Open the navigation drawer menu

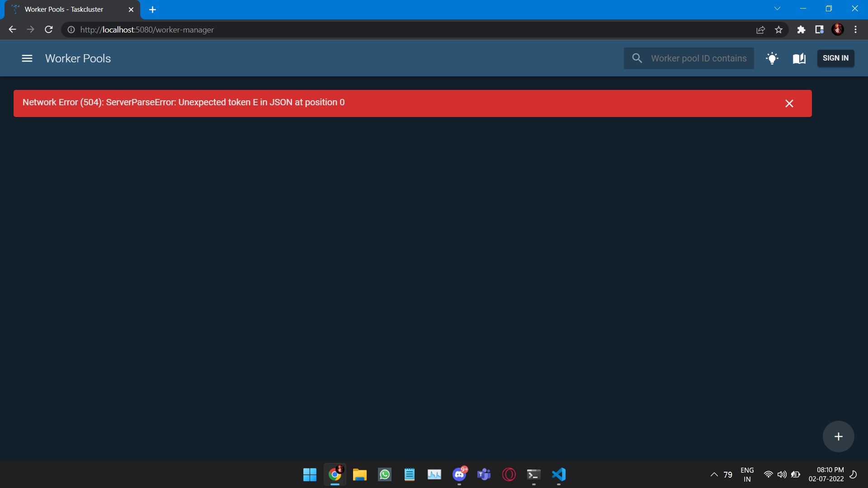coord(27,58)
